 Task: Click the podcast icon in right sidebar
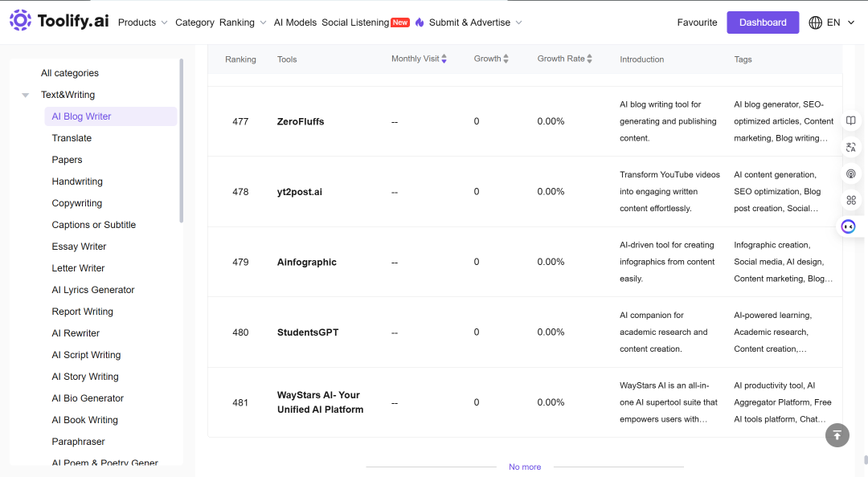(851, 173)
